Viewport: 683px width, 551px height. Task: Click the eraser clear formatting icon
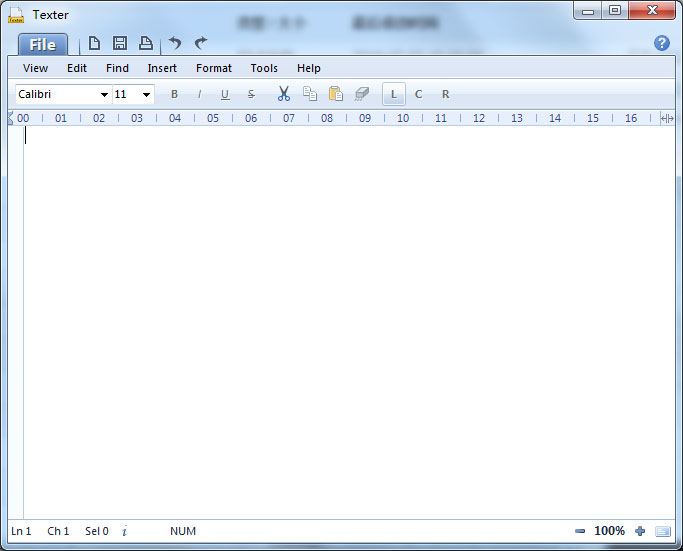(362, 94)
